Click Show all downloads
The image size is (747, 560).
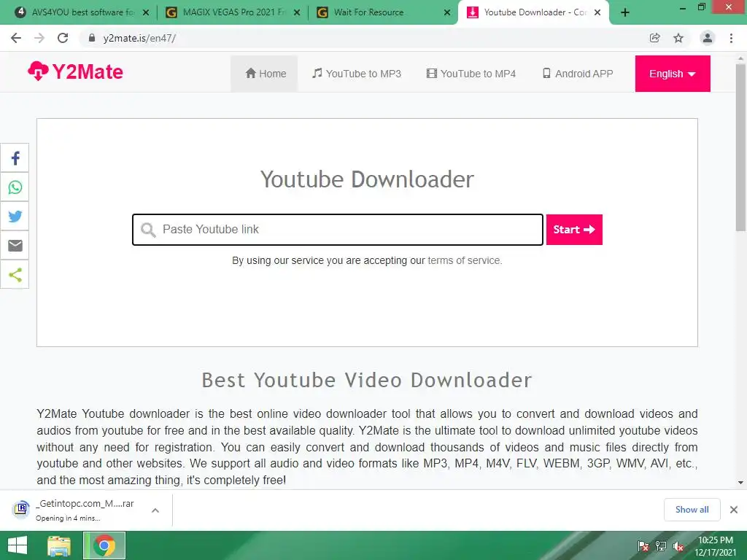click(692, 510)
